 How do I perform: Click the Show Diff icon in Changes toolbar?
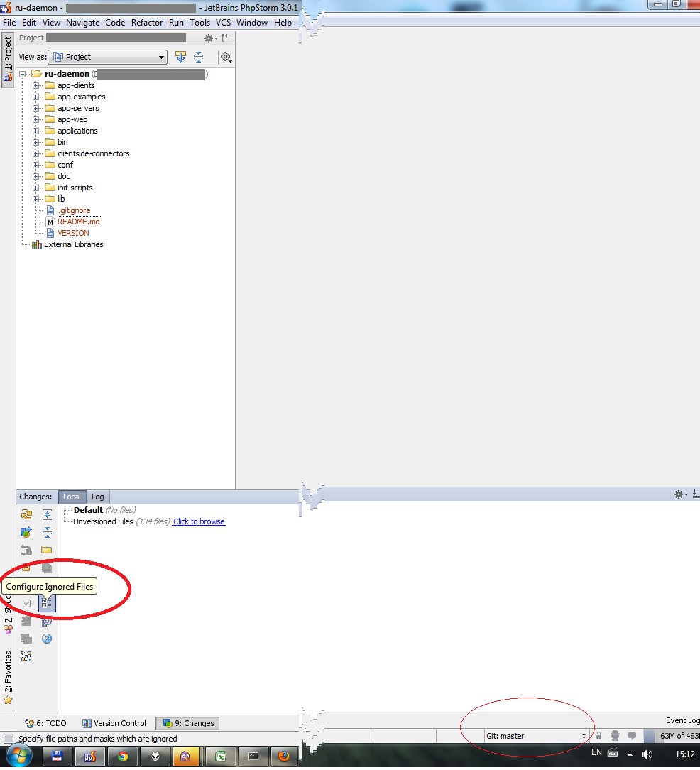click(26, 639)
